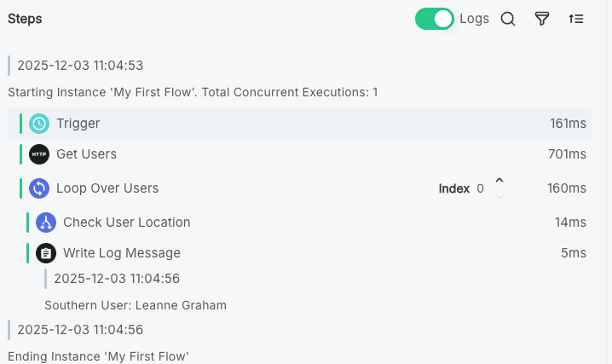Increase loop index with up arrow
The height and width of the screenshot is (364, 612).
tap(499, 181)
